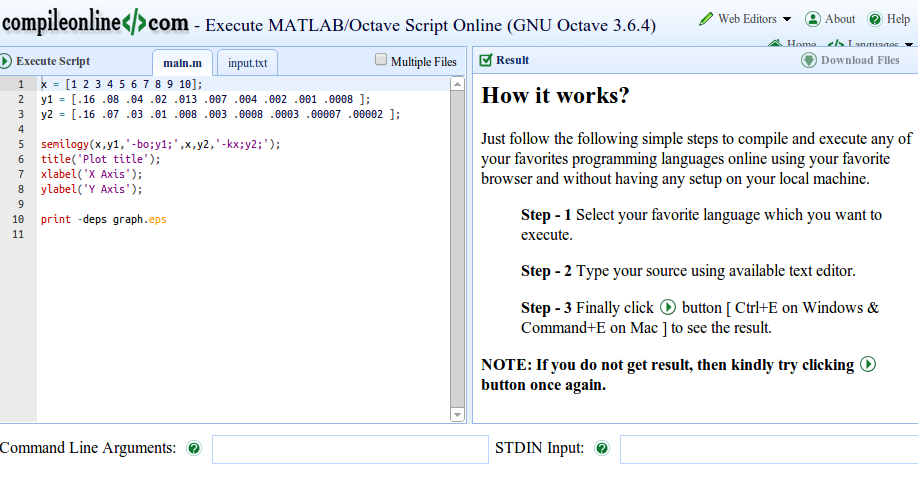918x483 pixels.
Task: Focus the Command Line Arguments input field
Action: pyautogui.click(x=350, y=450)
